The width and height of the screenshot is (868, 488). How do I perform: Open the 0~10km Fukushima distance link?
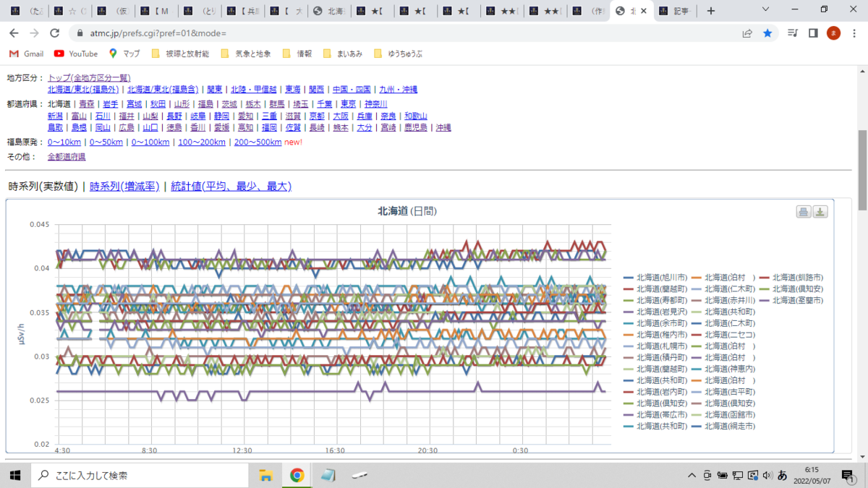click(64, 142)
